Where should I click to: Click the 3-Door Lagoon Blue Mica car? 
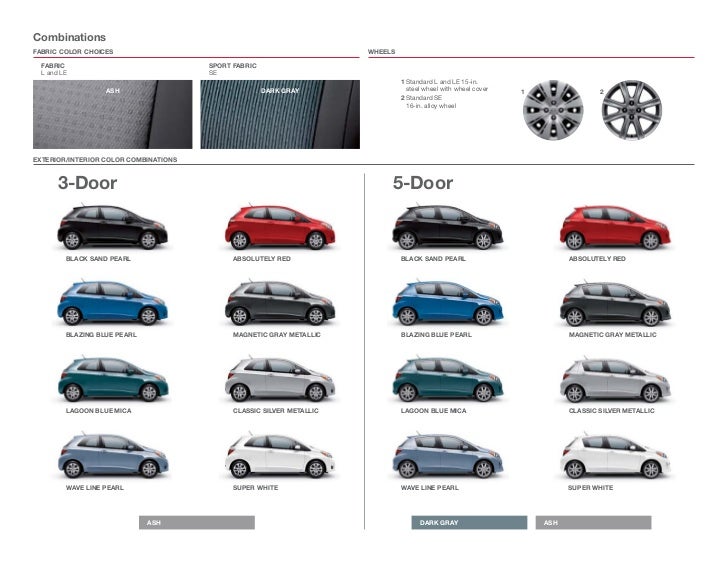[113, 379]
